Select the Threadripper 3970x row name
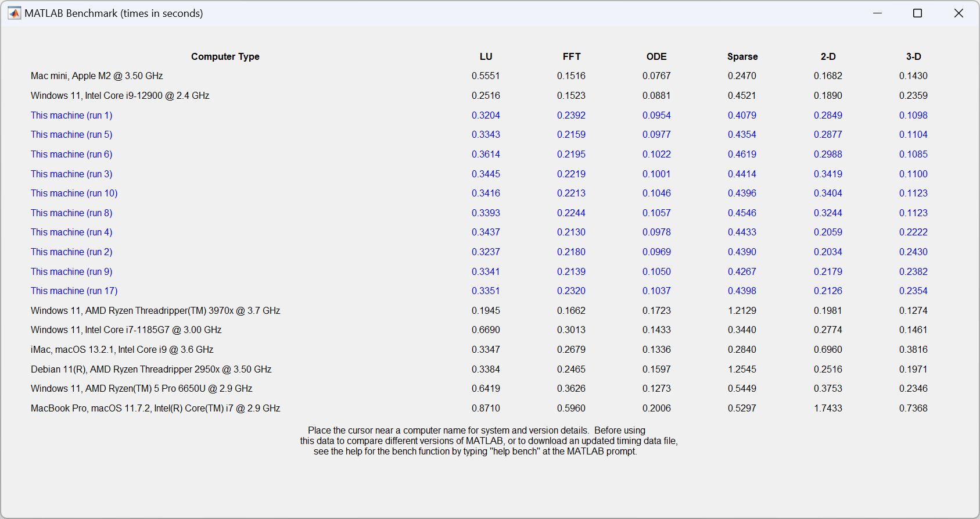Viewport: 980px width, 519px height. point(156,310)
